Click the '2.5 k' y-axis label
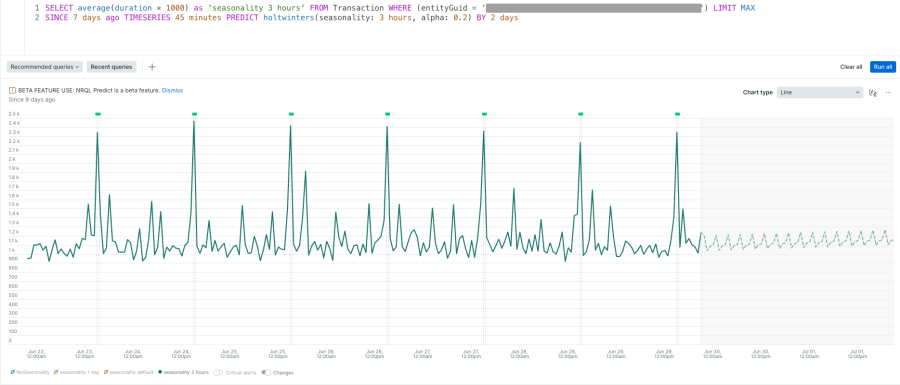 pyautogui.click(x=14, y=114)
